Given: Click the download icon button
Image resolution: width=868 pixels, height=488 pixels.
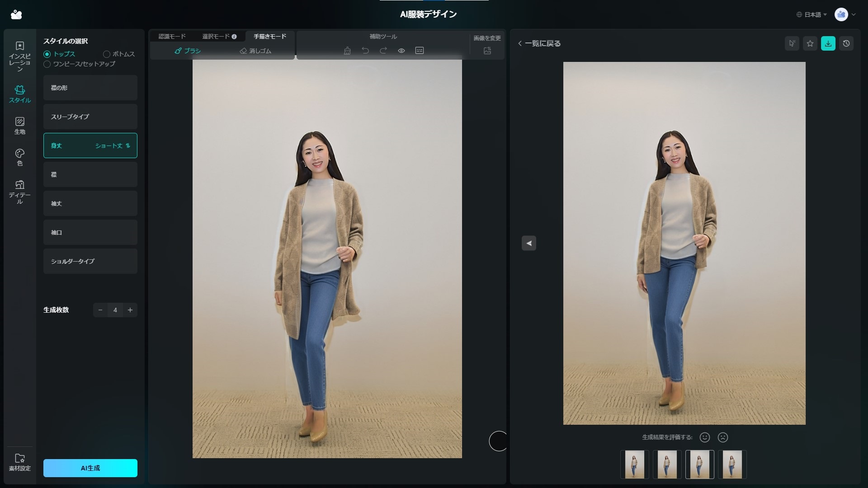Looking at the screenshot, I should (x=828, y=43).
